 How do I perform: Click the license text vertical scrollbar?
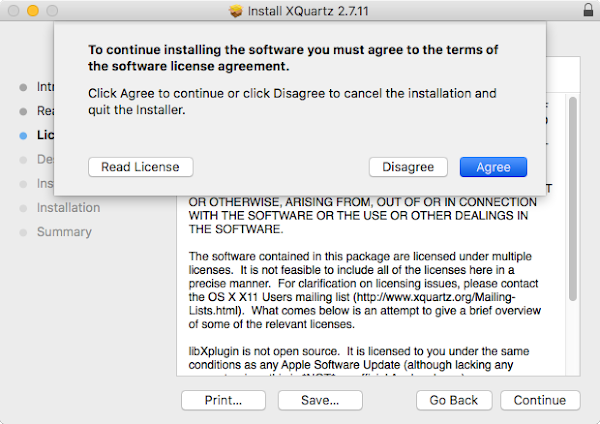[x=572, y=199]
